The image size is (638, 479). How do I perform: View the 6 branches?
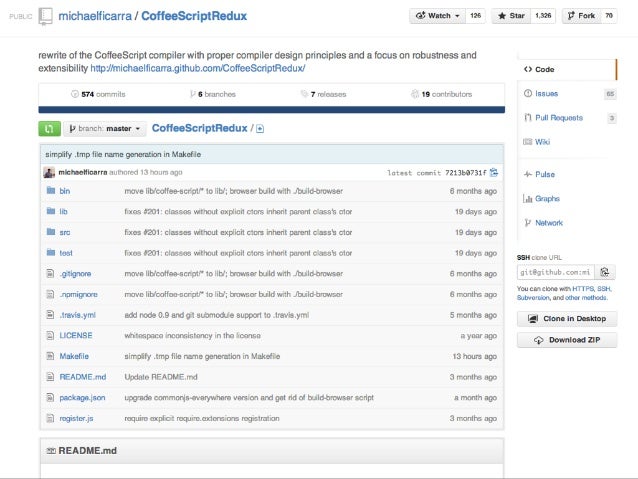click(x=213, y=94)
